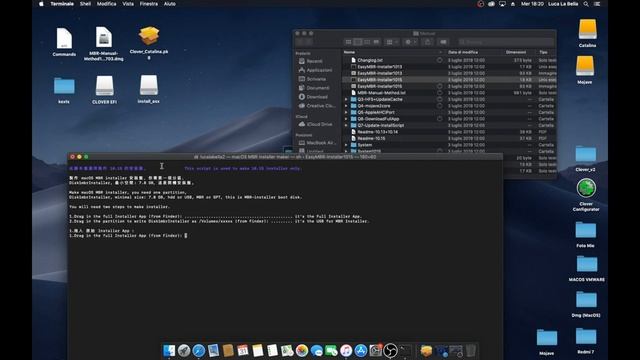
Task: Select Recenti in Finder sidebar
Action: coord(314,61)
